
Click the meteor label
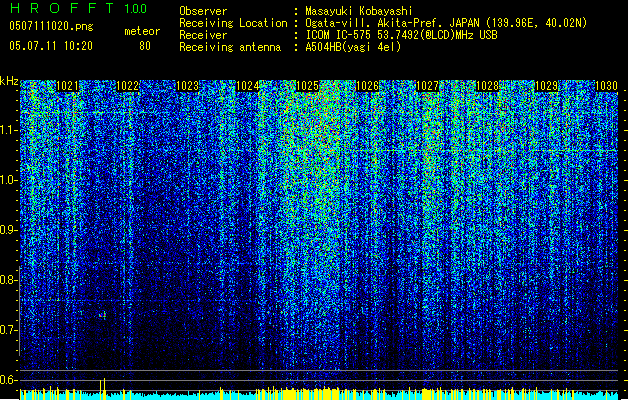point(142,31)
